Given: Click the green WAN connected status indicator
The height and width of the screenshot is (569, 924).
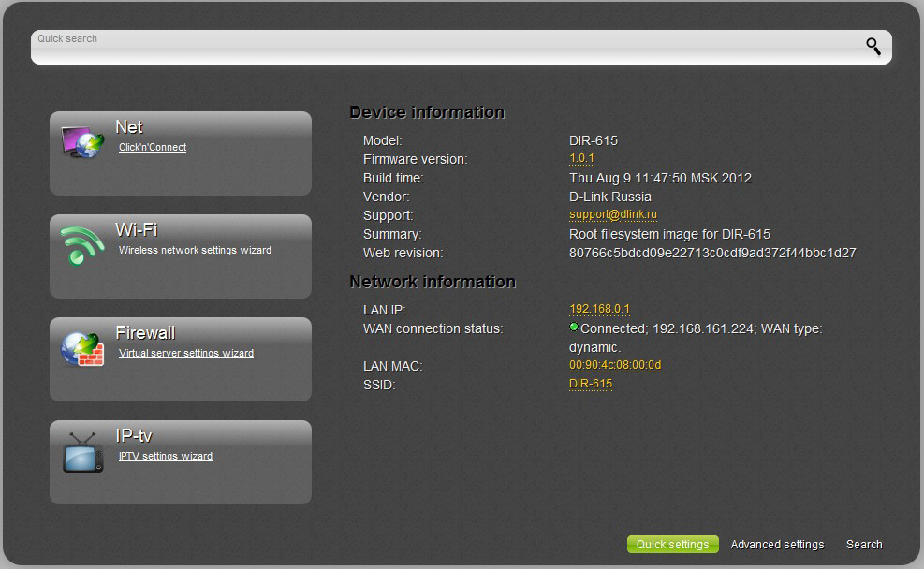Looking at the screenshot, I should click(x=574, y=328).
